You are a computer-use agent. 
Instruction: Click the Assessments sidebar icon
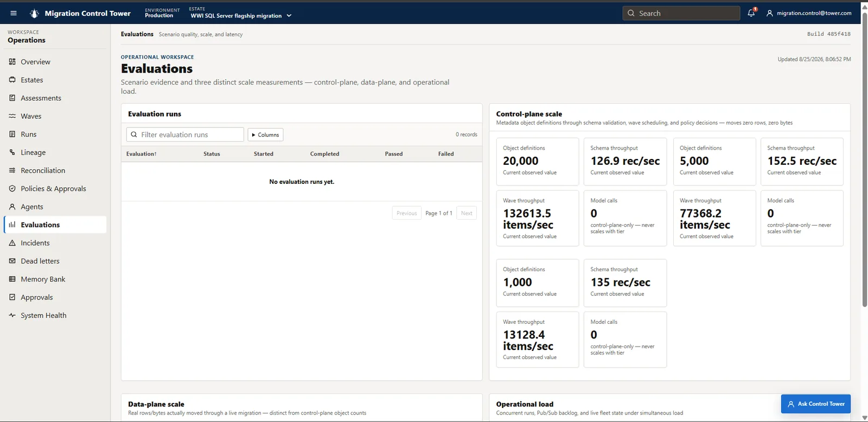(x=12, y=98)
